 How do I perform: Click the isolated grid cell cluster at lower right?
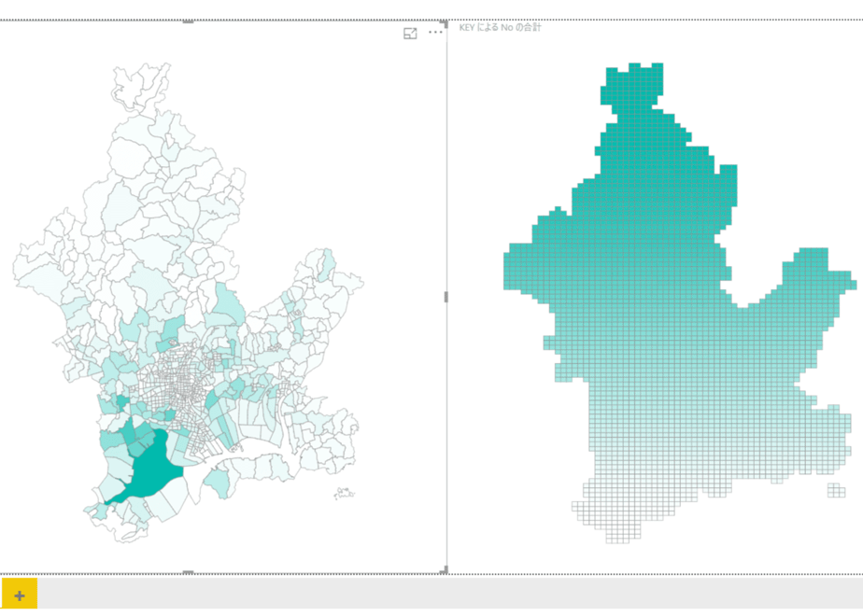[836, 490]
